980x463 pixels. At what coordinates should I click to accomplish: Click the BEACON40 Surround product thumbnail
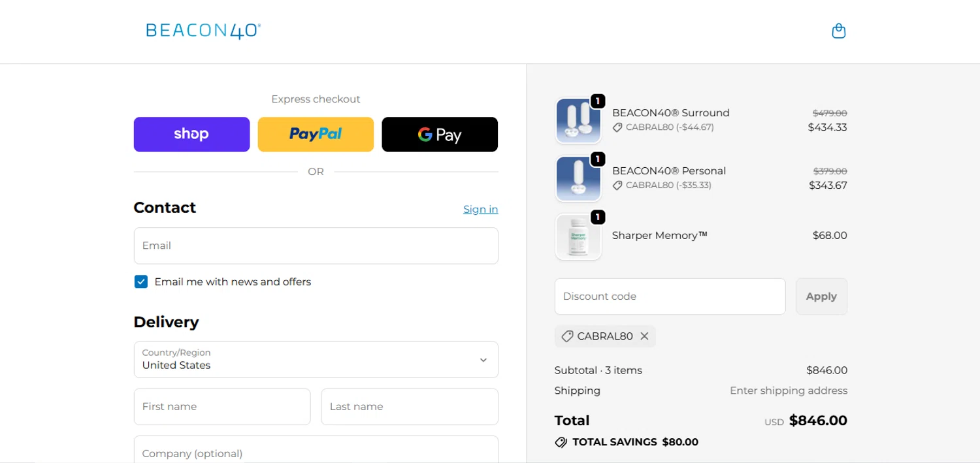[578, 121]
